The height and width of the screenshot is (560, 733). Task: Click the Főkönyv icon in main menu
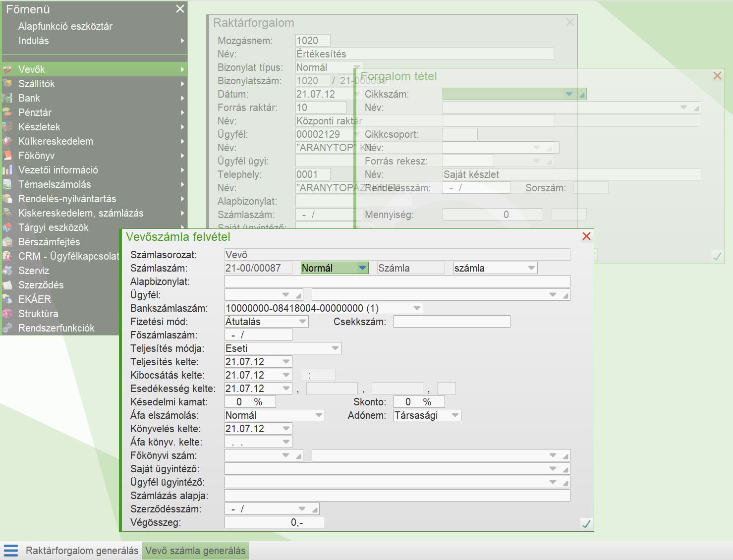coord(7,156)
